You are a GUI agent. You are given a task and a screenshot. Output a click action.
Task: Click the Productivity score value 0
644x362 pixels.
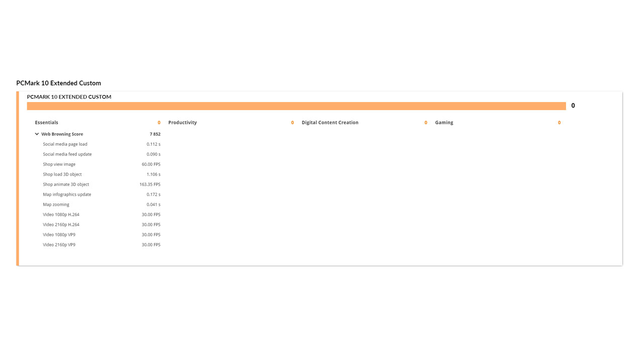(x=292, y=123)
